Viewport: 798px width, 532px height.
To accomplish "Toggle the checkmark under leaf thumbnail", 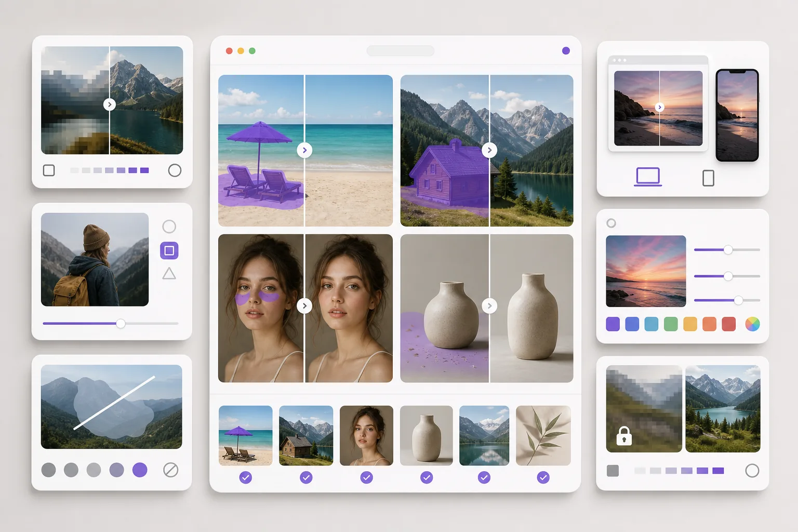I will tap(543, 477).
